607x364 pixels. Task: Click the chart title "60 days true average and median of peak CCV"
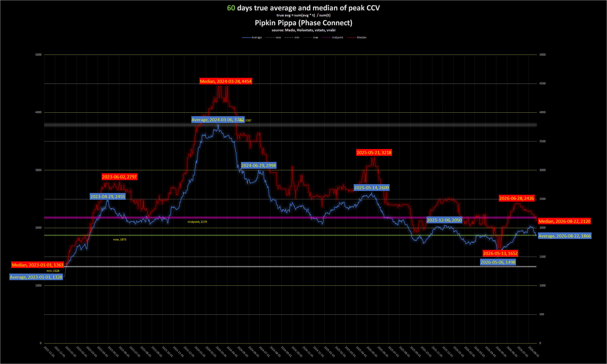tap(303, 8)
